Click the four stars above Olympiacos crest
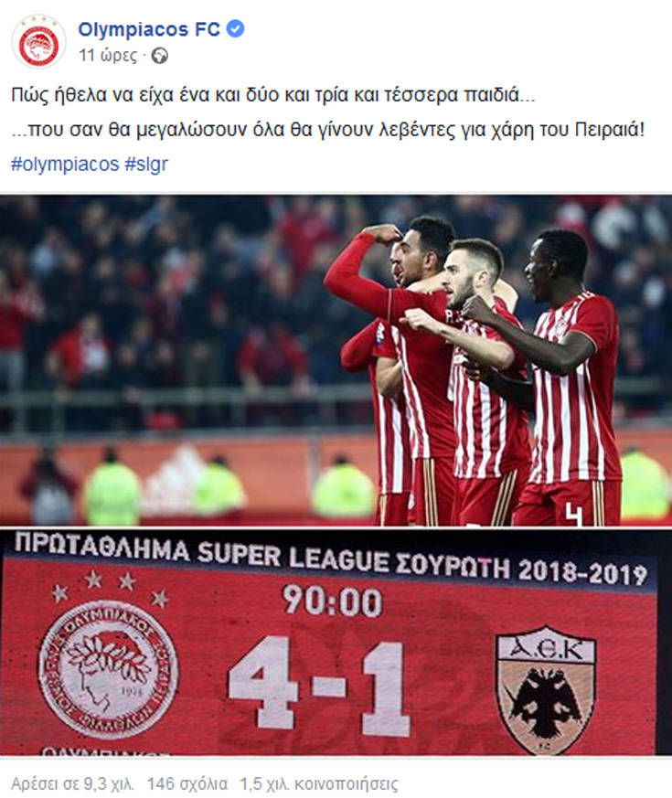 click(110, 589)
